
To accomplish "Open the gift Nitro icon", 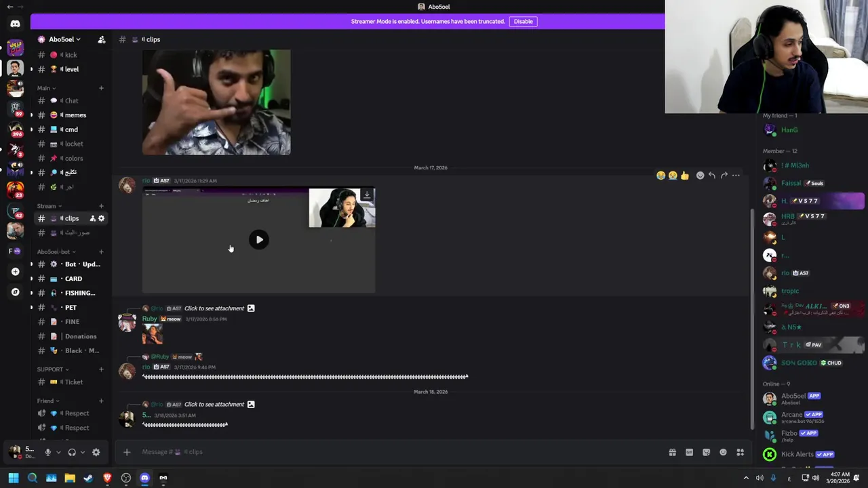I will coord(672,452).
